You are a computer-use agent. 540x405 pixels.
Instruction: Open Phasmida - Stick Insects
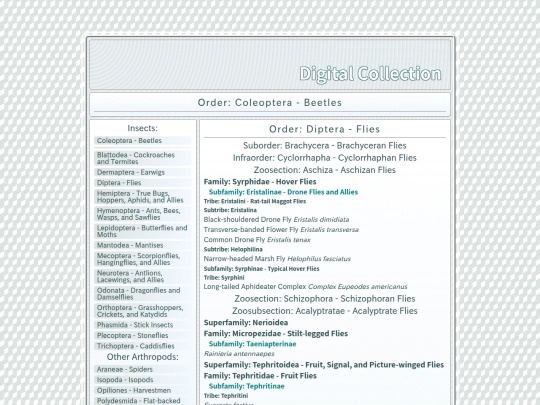[x=143, y=325]
